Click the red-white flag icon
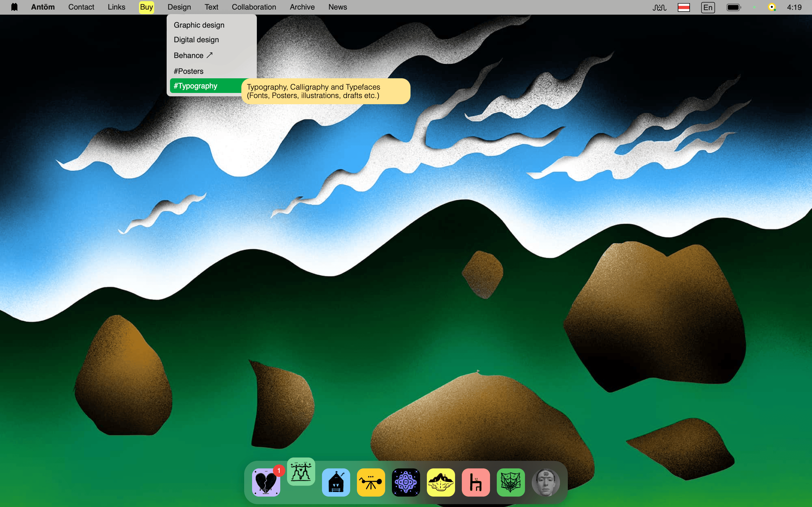 (683, 7)
